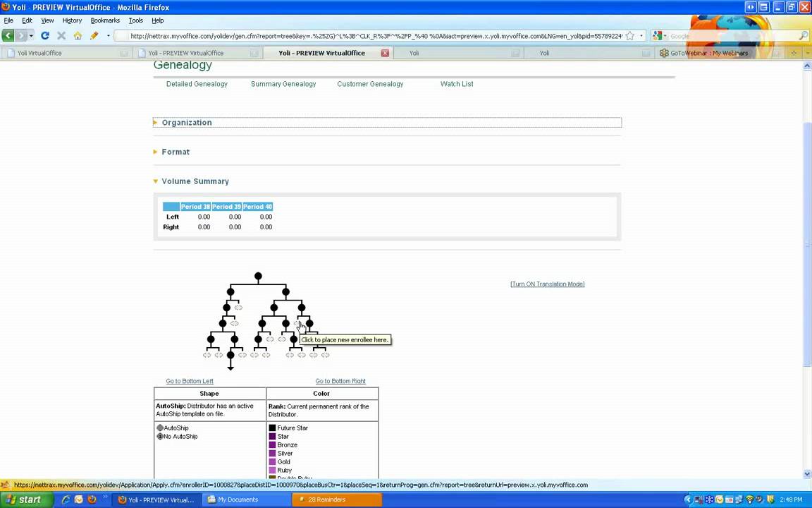This screenshot has height=508, width=812.
Task: Click the Period 38 column header
Action: (195, 206)
